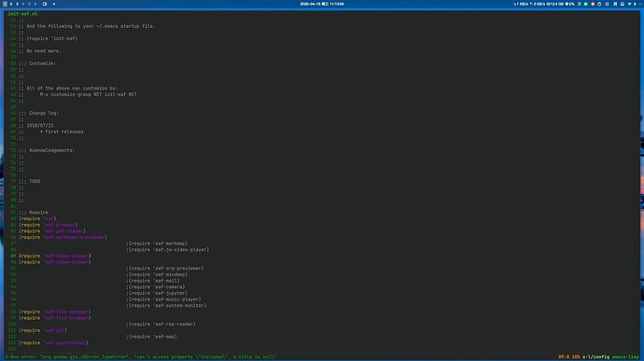Image resolution: width=644 pixels, height=361 pixels.
Task: Click the commented (require 'eaf-rss-reader) line
Action: pyautogui.click(x=161, y=324)
